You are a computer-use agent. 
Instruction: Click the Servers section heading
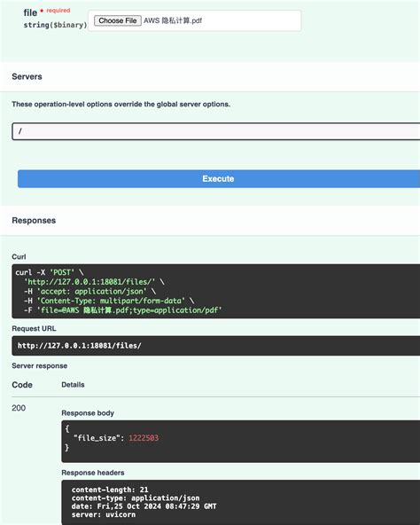(x=27, y=76)
